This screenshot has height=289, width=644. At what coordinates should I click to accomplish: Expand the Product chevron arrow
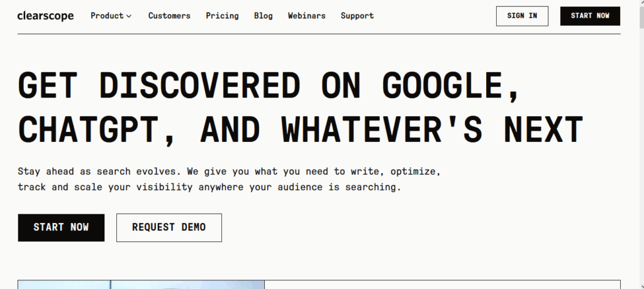coord(129,16)
